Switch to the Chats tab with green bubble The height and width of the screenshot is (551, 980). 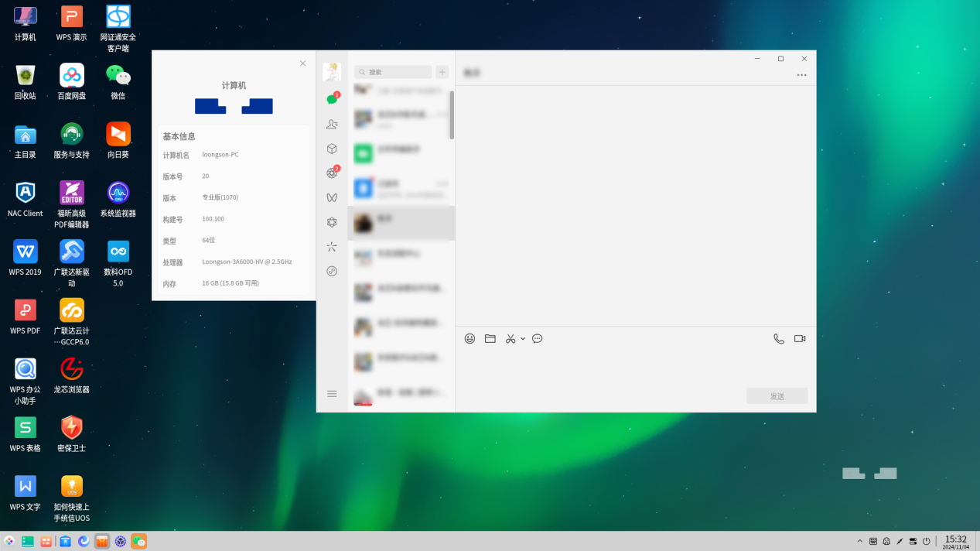coord(332,99)
